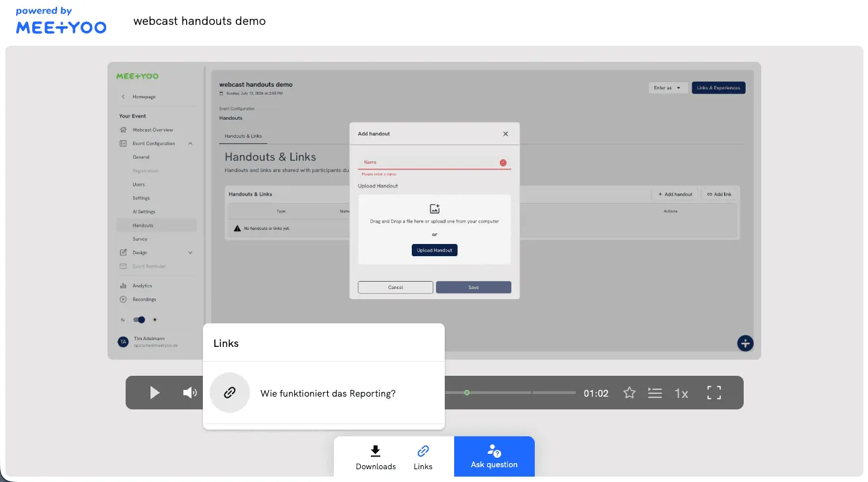The height and width of the screenshot is (482, 868).
Task: Click the green marker on the progress bar
Action: click(467, 393)
